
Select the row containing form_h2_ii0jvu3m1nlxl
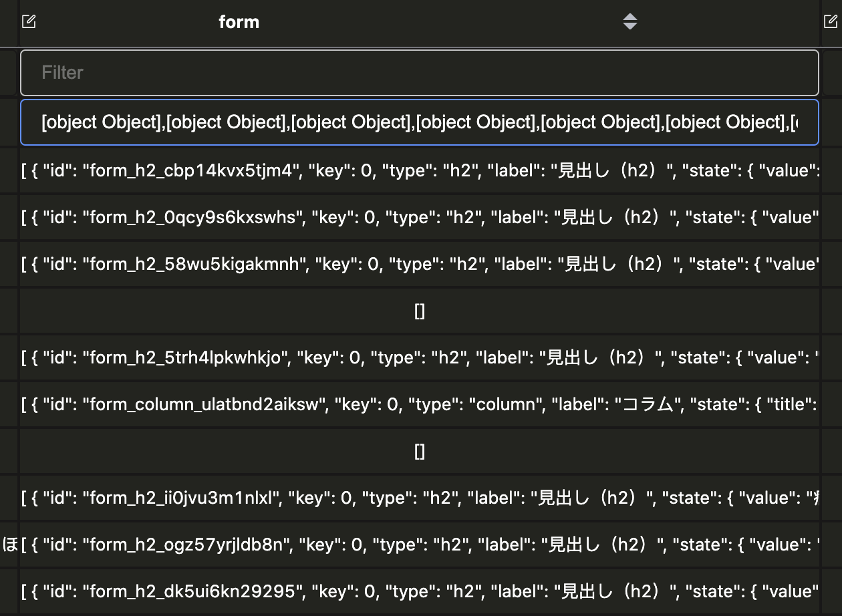[420, 497]
